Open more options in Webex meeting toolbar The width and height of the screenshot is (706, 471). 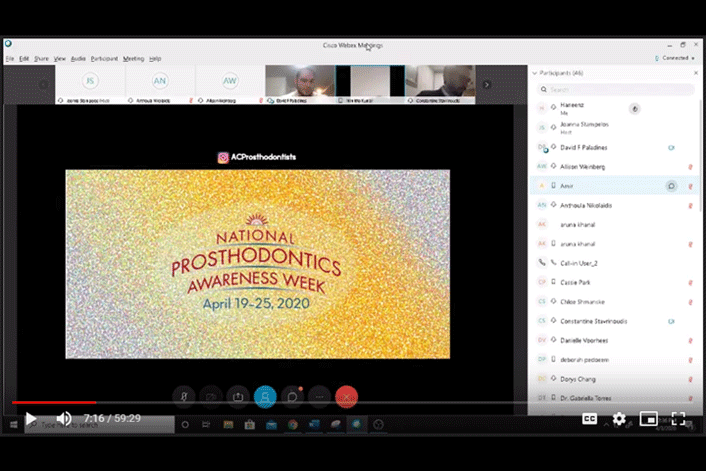click(x=319, y=396)
